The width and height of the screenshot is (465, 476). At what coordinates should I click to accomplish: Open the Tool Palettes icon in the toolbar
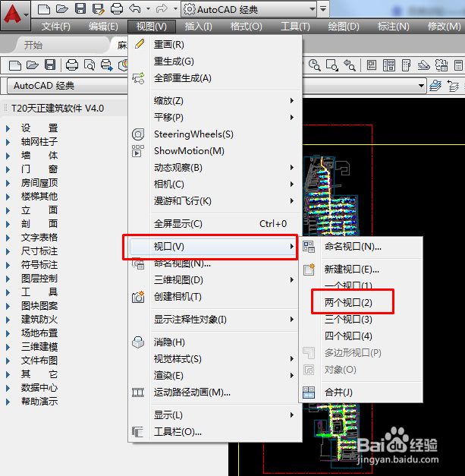tap(406, 65)
